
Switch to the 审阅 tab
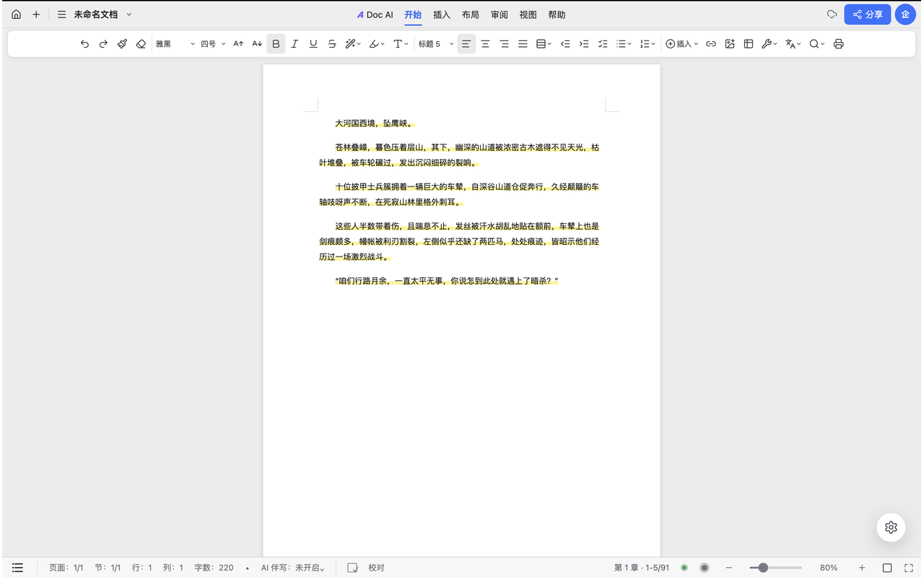coord(500,14)
